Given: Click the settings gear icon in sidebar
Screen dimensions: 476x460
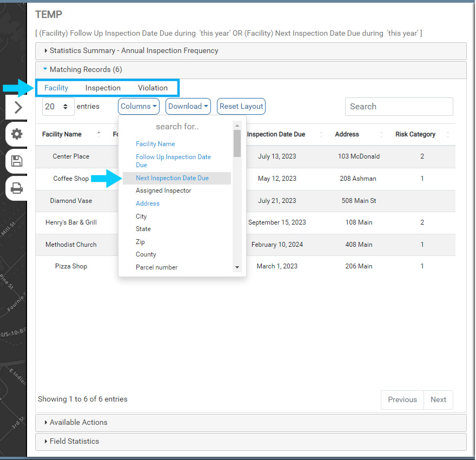Looking at the screenshot, I should pos(17,134).
